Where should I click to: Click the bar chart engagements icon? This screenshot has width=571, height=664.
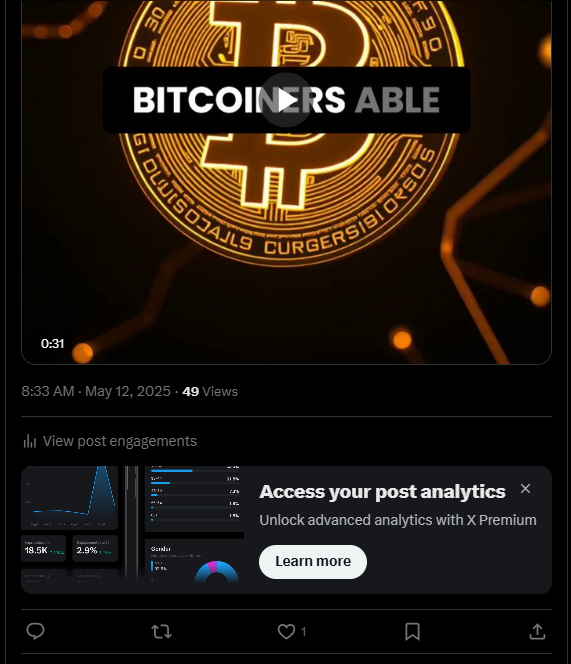click(30, 441)
